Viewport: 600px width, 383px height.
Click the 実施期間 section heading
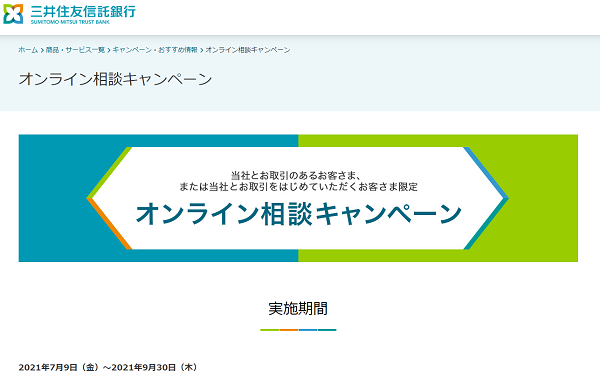[298, 308]
